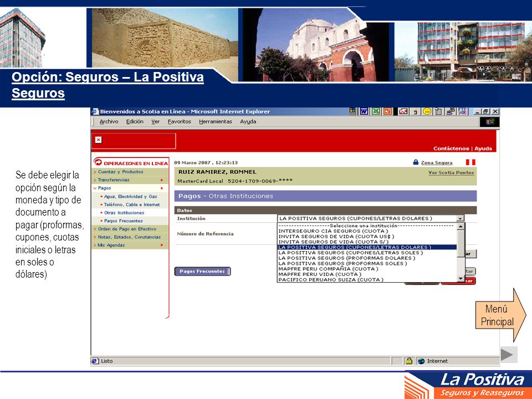Expand the Transferencias sidebar section

coord(130,180)
